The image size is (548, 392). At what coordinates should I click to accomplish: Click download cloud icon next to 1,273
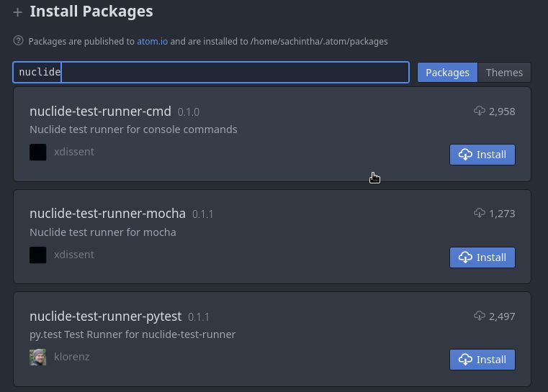pyautogui.click(x=480, y=213)
